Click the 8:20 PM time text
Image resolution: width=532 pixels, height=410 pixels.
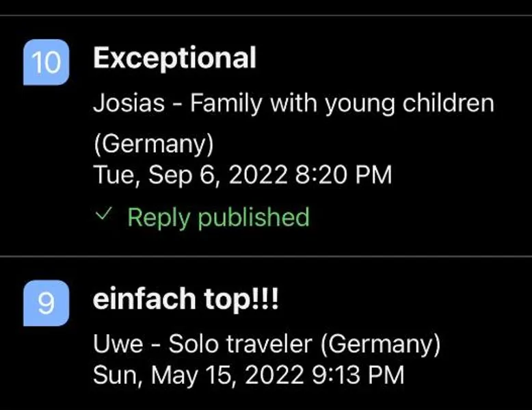(343, 175)
